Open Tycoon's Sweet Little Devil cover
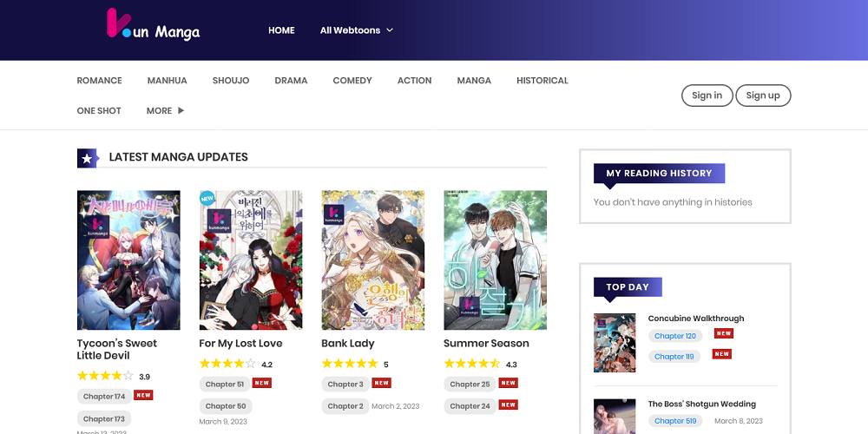The width and height of the screenshot is (868, 434). tap(128, 260)
